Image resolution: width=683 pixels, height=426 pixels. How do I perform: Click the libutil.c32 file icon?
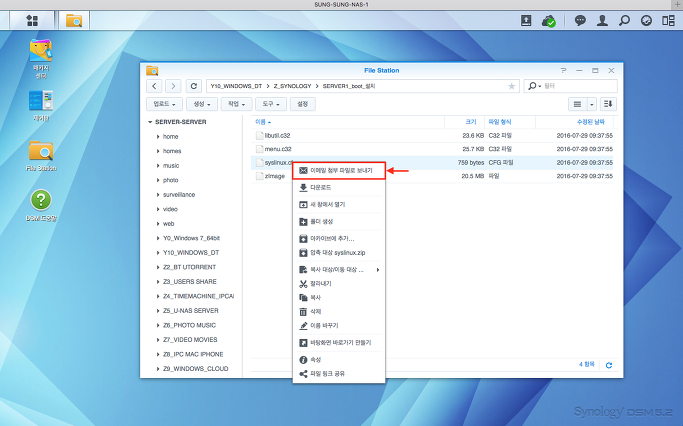[x=260, y=135]
